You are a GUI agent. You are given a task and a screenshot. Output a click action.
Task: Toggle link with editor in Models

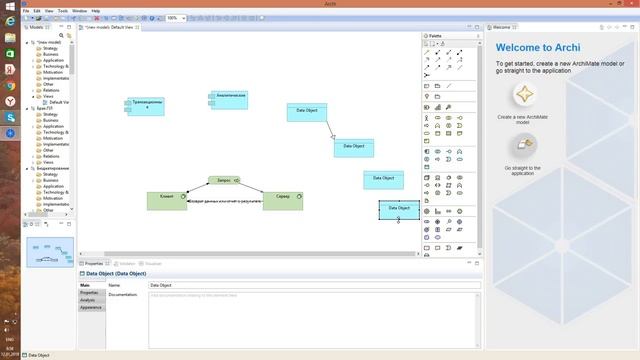(69, 36)
